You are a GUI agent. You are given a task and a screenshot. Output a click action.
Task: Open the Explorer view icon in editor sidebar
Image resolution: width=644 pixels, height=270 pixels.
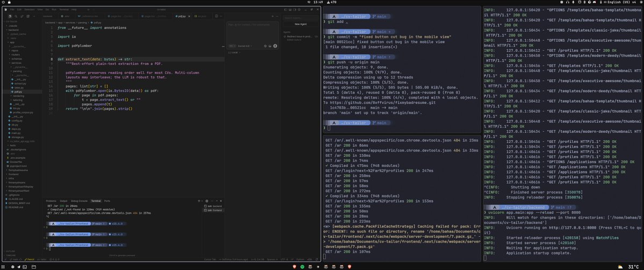point(10,16)
